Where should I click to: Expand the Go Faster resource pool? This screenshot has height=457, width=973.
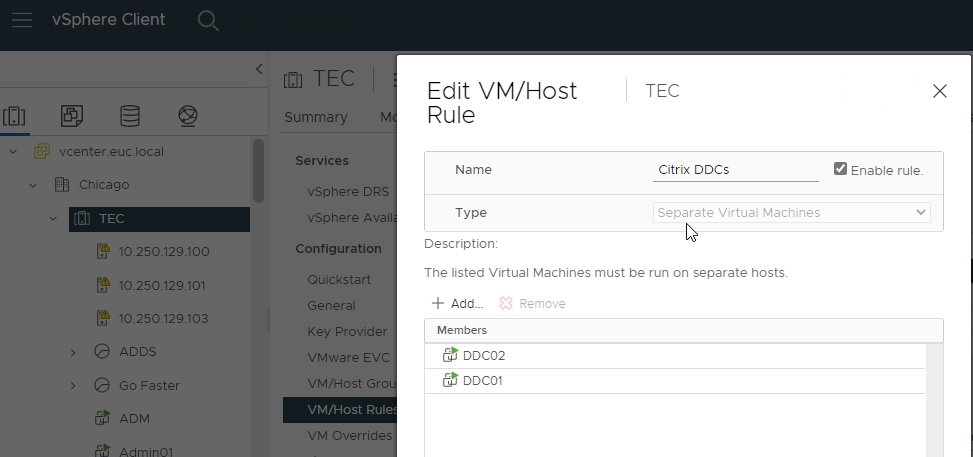coord(73,385)
